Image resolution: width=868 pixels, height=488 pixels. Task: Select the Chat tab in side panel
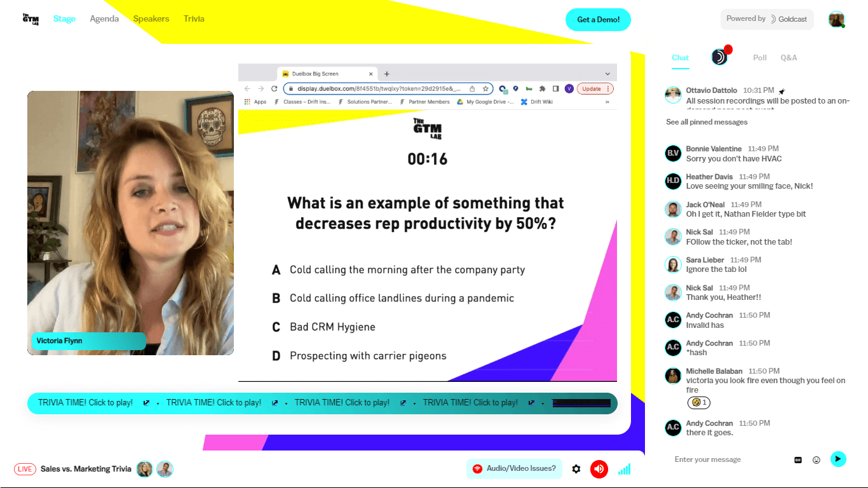coord(680,58)
